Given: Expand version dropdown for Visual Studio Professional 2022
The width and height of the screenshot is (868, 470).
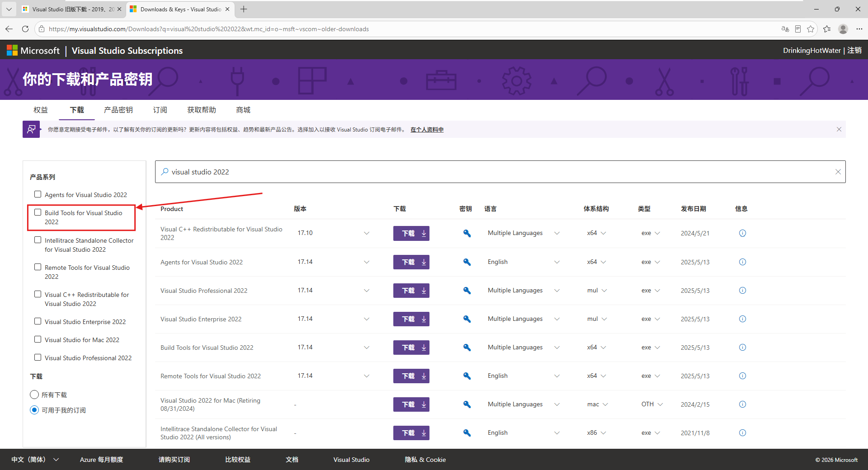Looking at the screenshot, I should (x=367, y=291).
